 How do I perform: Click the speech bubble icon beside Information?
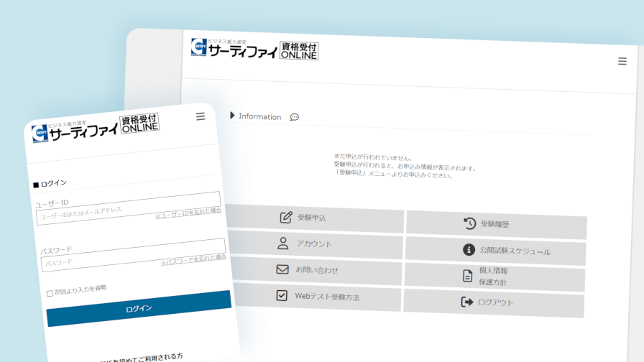(295, 117)
